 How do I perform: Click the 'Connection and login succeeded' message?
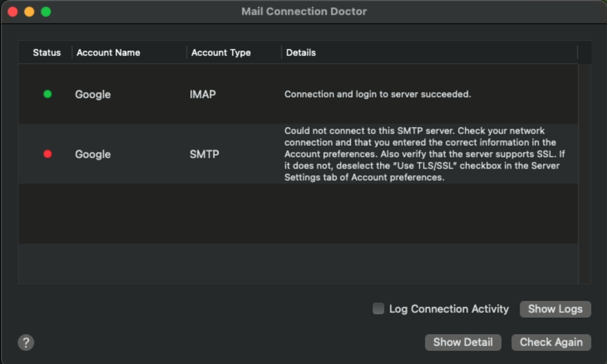click(378, 94)
